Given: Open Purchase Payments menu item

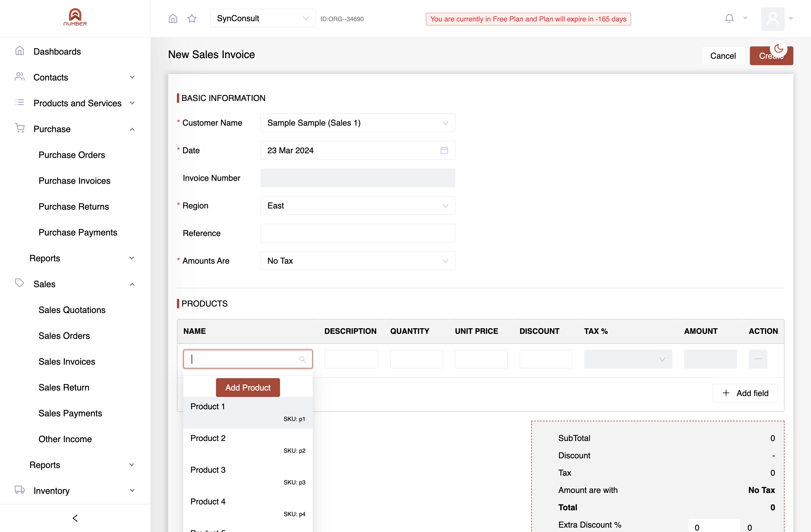Looking at the screenshot, I should click(x=78, y=233).
